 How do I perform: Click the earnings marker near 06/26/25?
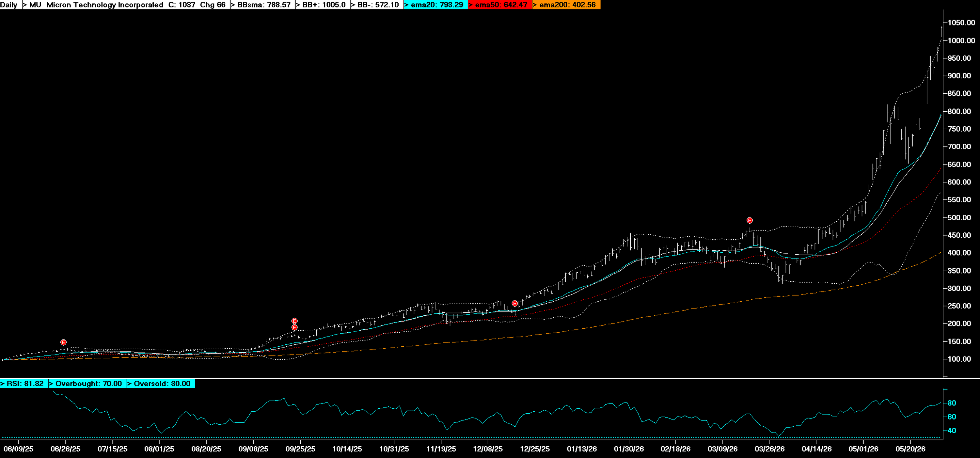[64, 342]
